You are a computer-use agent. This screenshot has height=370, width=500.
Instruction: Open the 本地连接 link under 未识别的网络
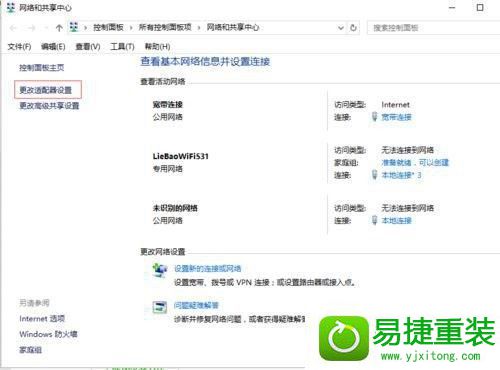396,221
